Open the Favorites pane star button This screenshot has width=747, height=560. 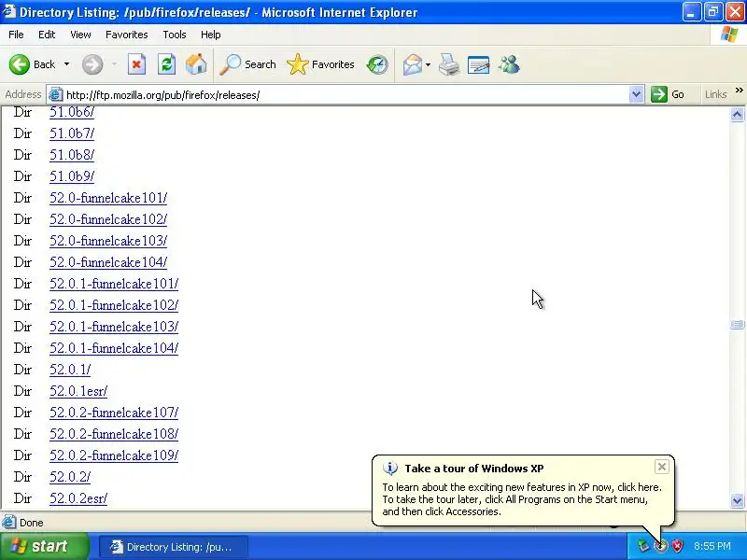320,64
